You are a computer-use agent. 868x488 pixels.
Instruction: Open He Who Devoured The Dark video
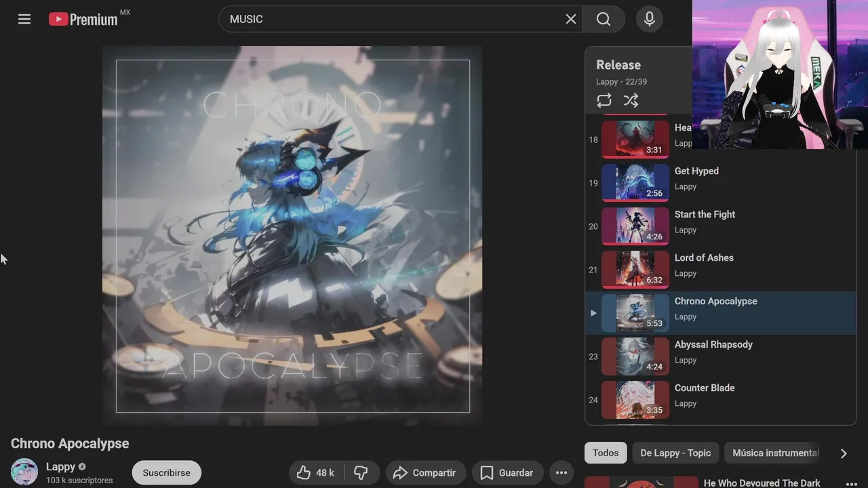pos(762,483)
